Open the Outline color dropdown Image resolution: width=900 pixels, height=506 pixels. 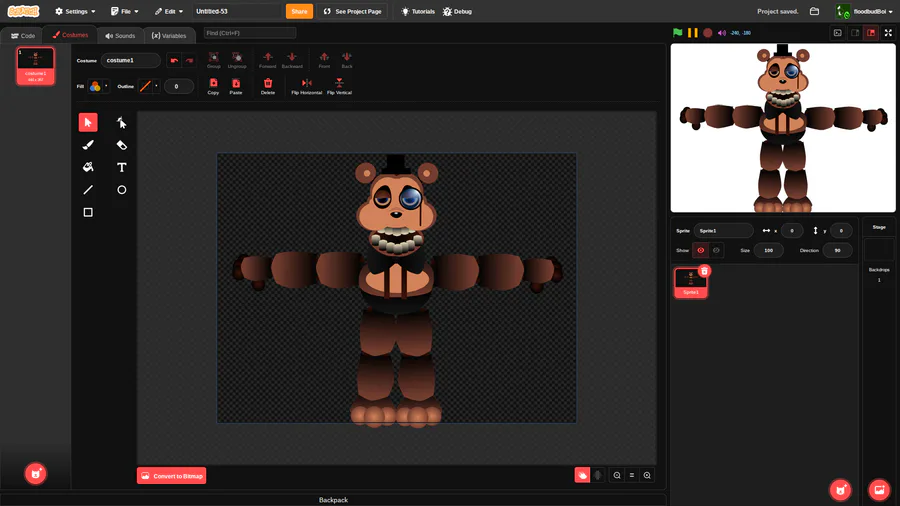click(156, 86)
